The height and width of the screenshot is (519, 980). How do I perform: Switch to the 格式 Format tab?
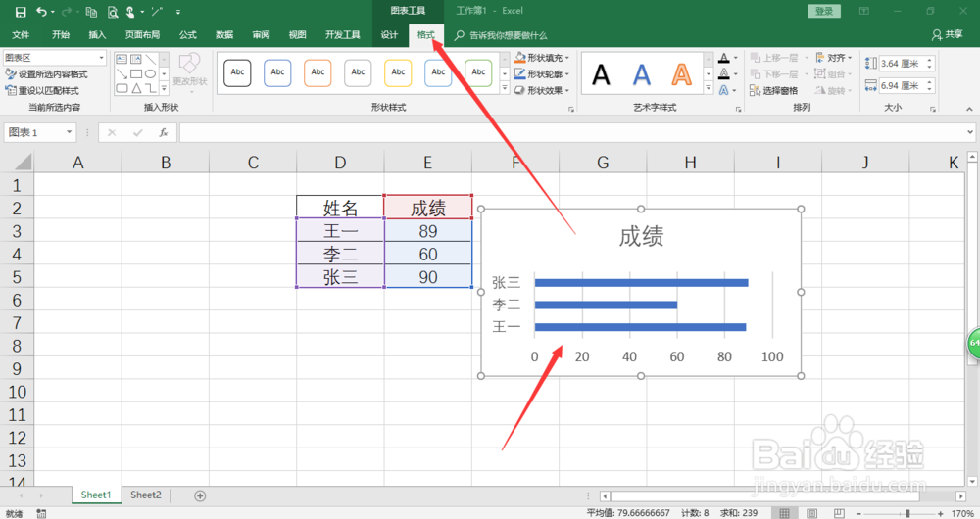[x=426, y=35]
